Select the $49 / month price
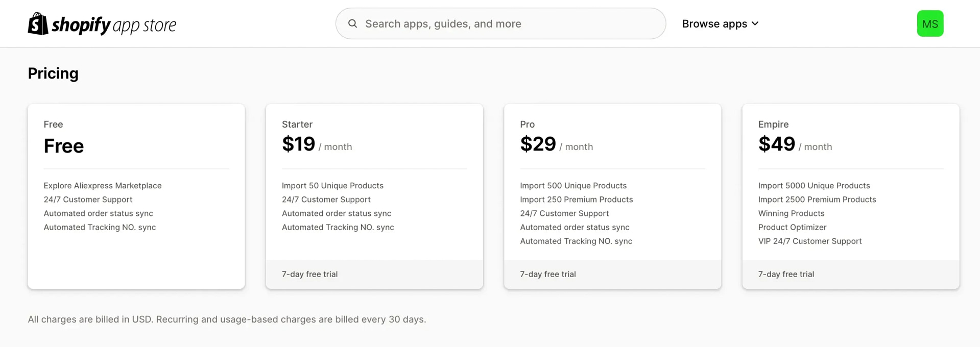 [x=795, y=144]
